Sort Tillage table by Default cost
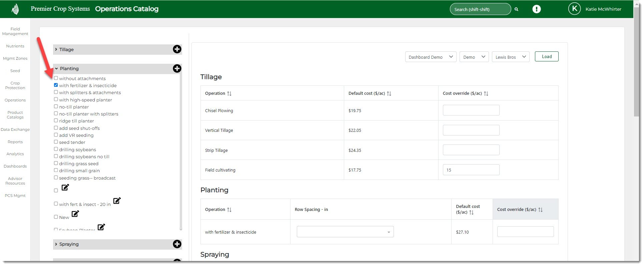This screenshot has height=266, width=644. 389,93
